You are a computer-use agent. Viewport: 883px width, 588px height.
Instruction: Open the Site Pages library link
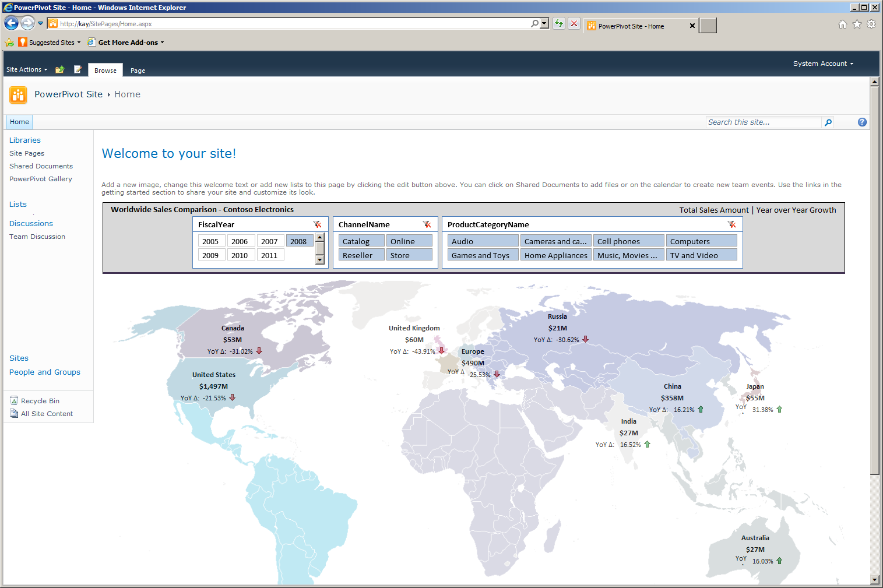27,153
